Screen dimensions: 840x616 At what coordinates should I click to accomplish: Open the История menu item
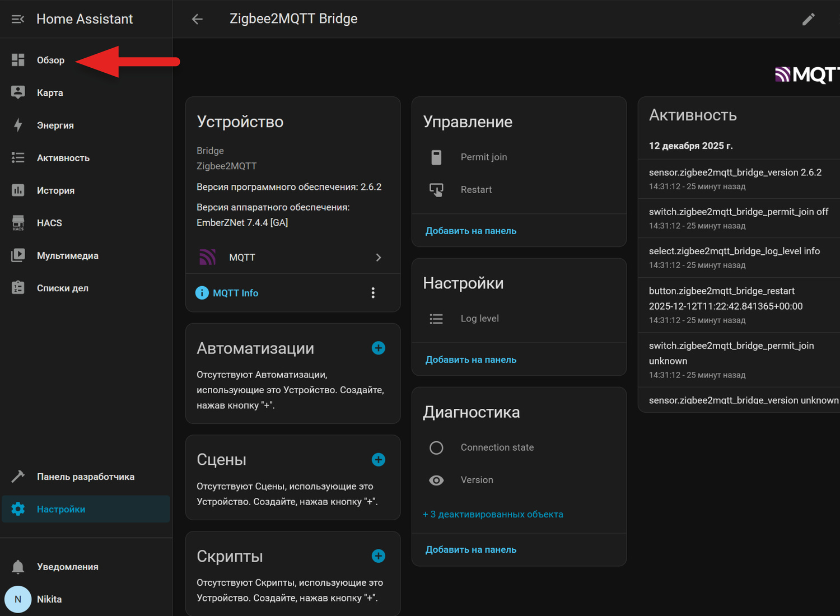(x=86, y=190)
